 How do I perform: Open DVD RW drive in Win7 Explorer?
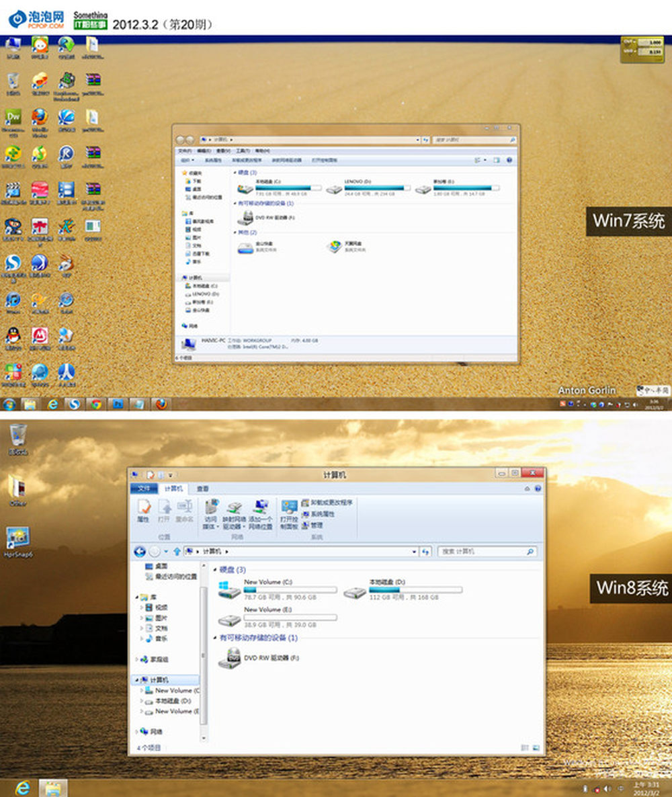[266, 218]
